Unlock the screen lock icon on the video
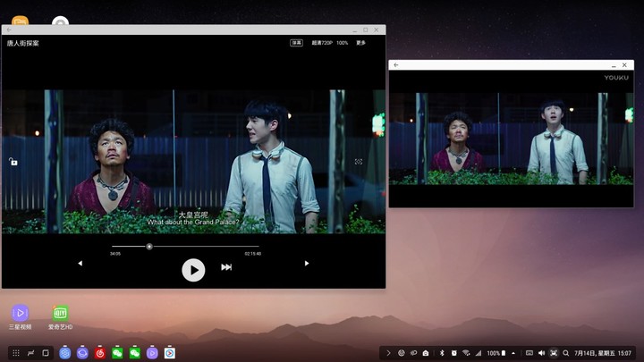644x362 pixels. 13,162
